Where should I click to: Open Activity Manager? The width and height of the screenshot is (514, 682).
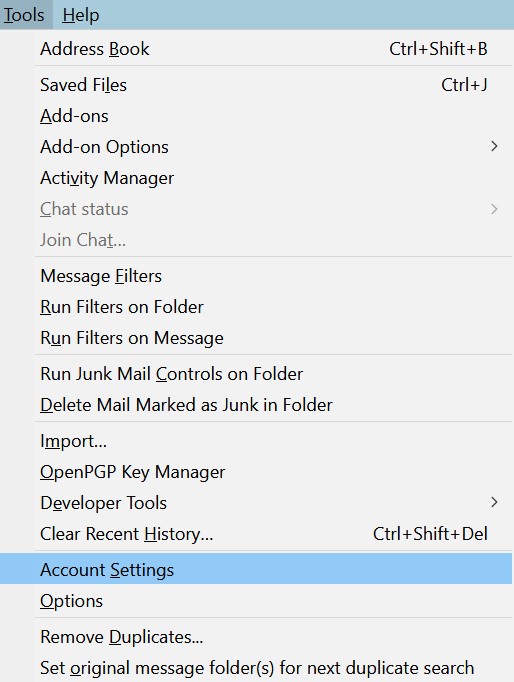[x=257, y=178]
